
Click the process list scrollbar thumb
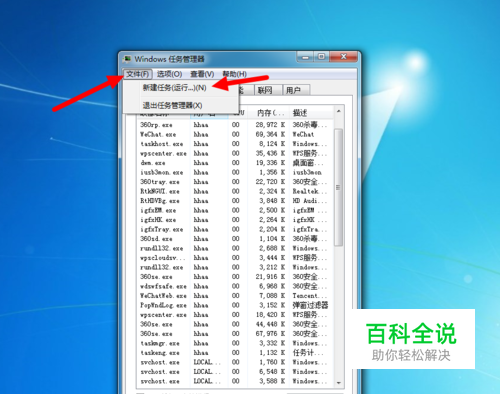pos(338,187)
